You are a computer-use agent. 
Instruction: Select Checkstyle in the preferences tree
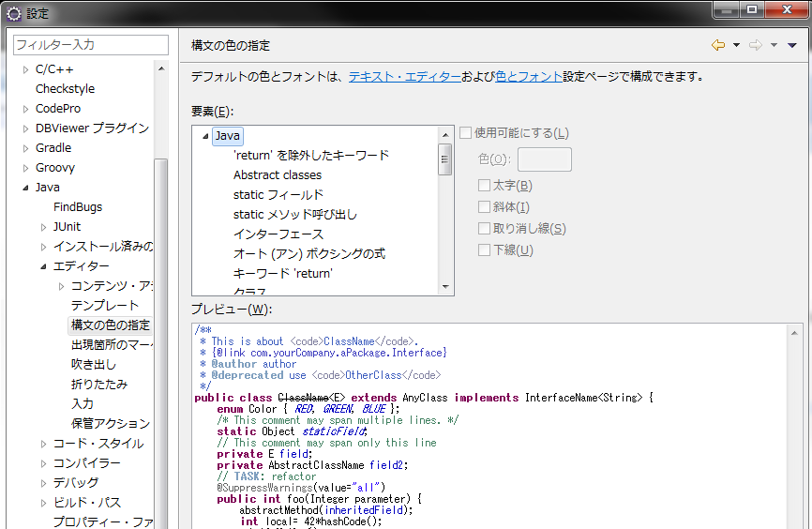66,88
